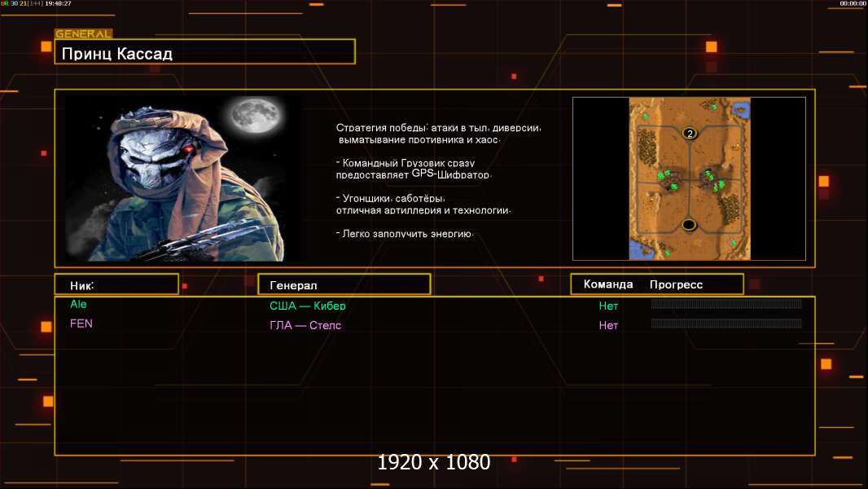Image resolution: width=868 pixels, height=489 pixels.
Task: Click the "ГЛА — Стелс" general entry
Action: pos(305,326)
